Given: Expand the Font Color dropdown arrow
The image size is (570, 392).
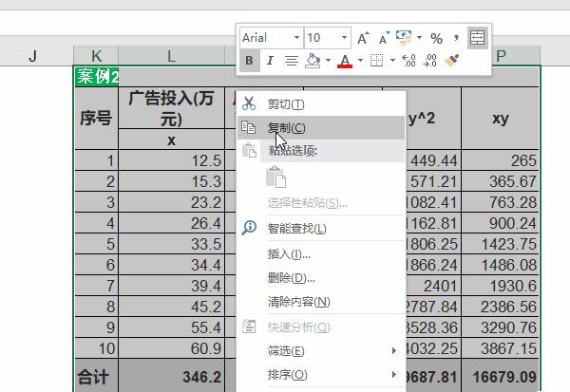Looking at the screenshot, I should point(360,61).
